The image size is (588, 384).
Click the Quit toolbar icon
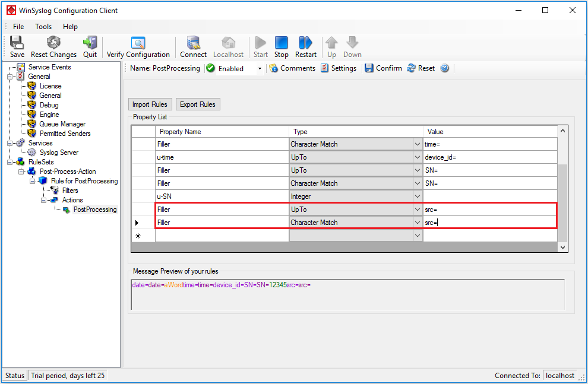(x=90, y=47)
